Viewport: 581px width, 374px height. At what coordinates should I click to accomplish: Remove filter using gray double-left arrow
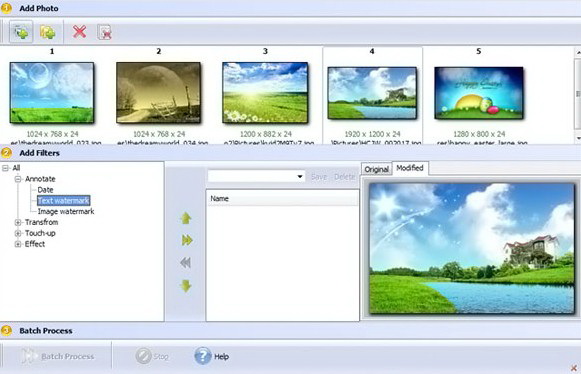pyautogui.click(x=186, y=263)
